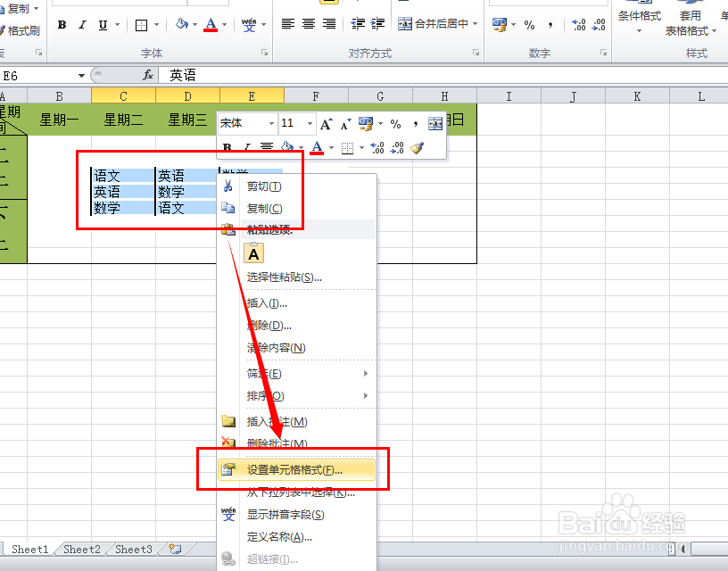
Task: Choose 剪切(T) from the context menu
Action: [297, 186]
